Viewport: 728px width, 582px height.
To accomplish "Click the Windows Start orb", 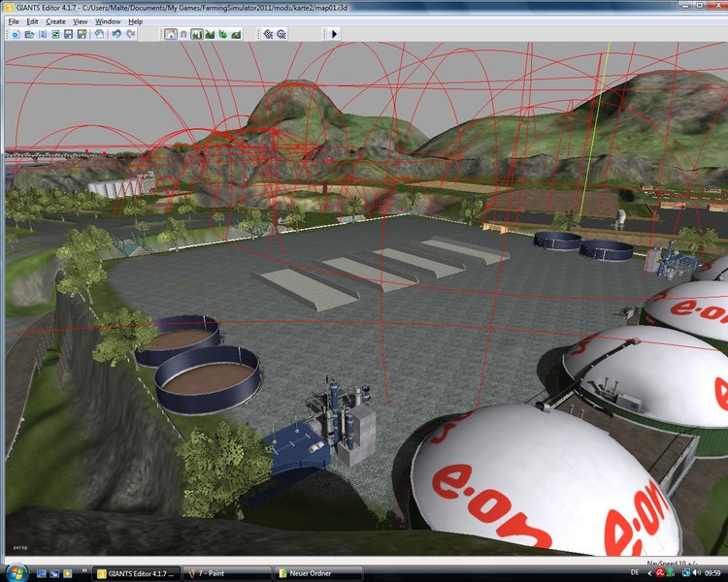I will [17, 572].
